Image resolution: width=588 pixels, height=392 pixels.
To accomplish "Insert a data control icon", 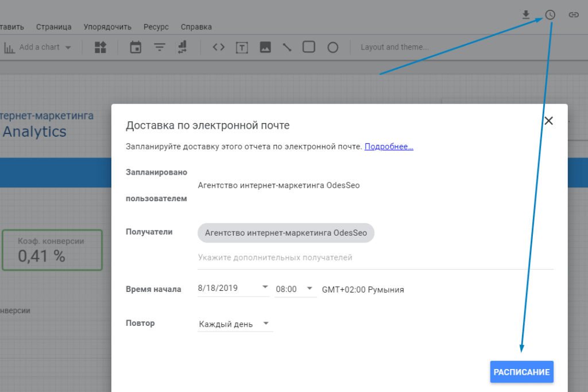I will (182, 47).
